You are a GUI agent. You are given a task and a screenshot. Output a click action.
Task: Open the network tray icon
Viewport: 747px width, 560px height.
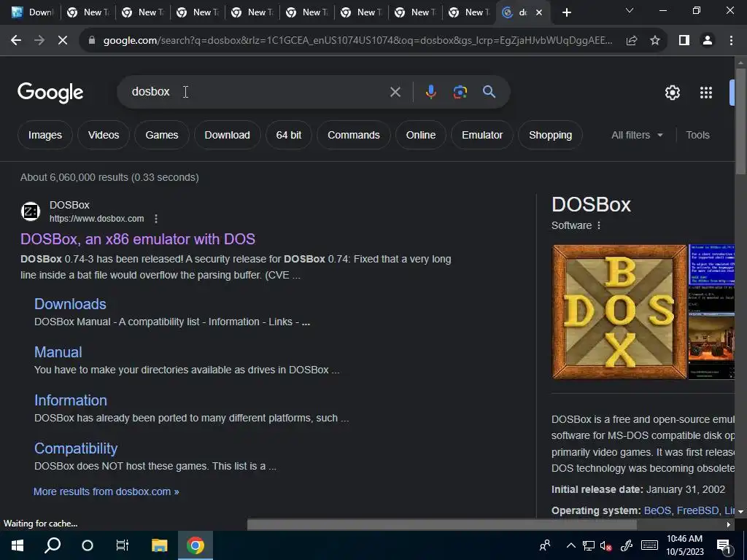589,545
